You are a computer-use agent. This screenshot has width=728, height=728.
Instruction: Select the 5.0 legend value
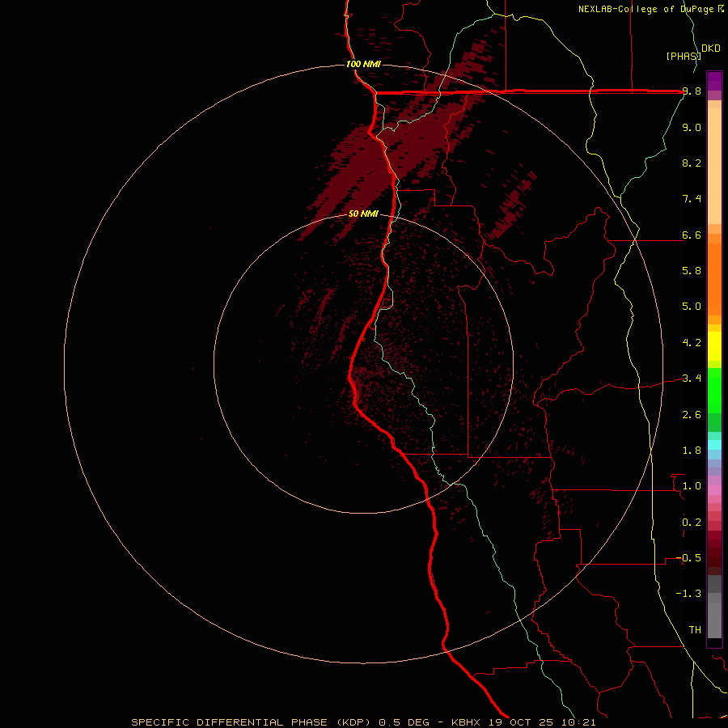692,307
